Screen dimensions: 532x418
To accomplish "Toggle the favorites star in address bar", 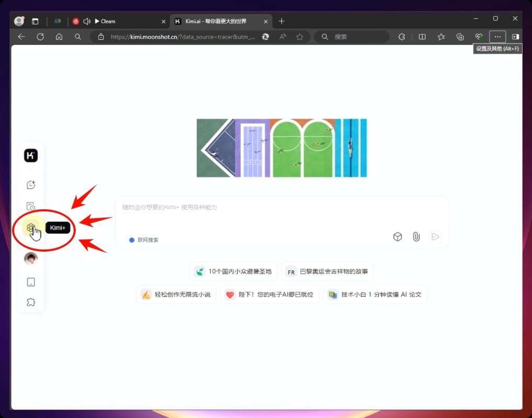I will [x=299, y=37].
